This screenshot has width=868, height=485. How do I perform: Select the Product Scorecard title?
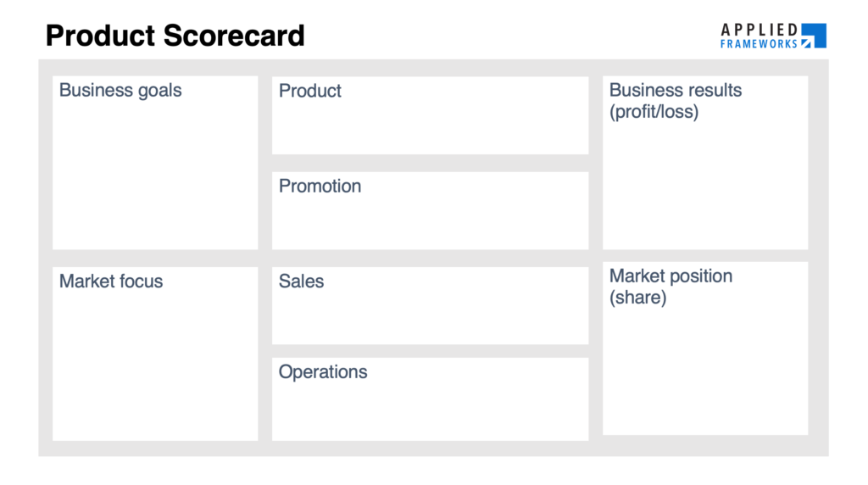click(175, 36)
